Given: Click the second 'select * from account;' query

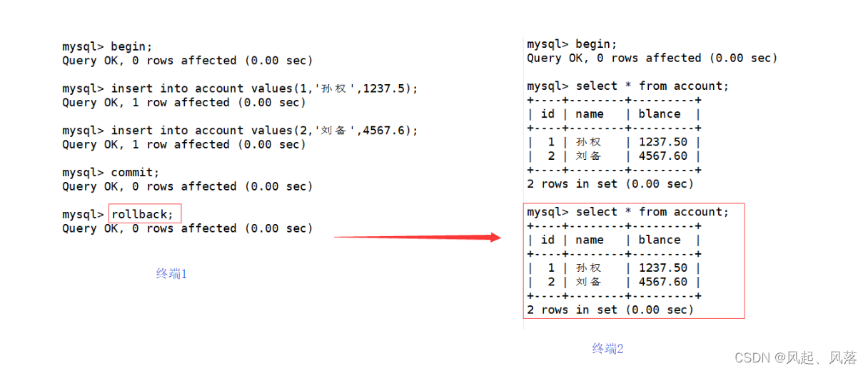Looking at the screenshot, I should click(652, 213).
